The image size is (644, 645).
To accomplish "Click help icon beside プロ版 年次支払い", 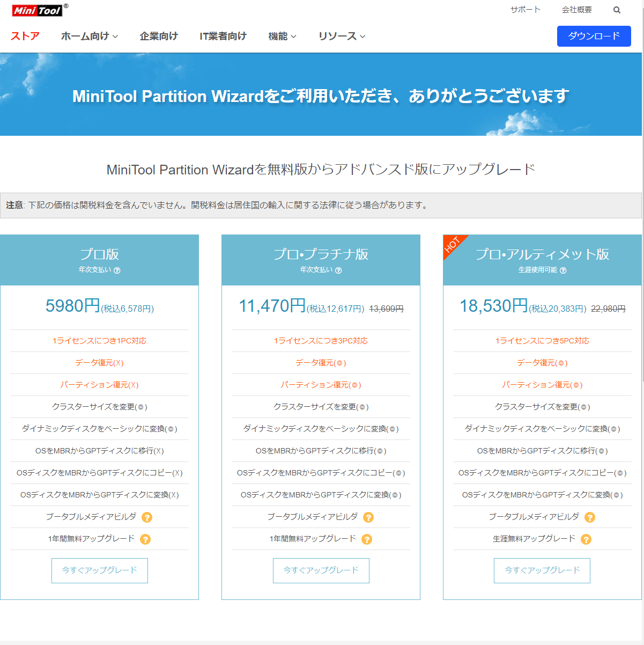I will [x=117, y=270].
